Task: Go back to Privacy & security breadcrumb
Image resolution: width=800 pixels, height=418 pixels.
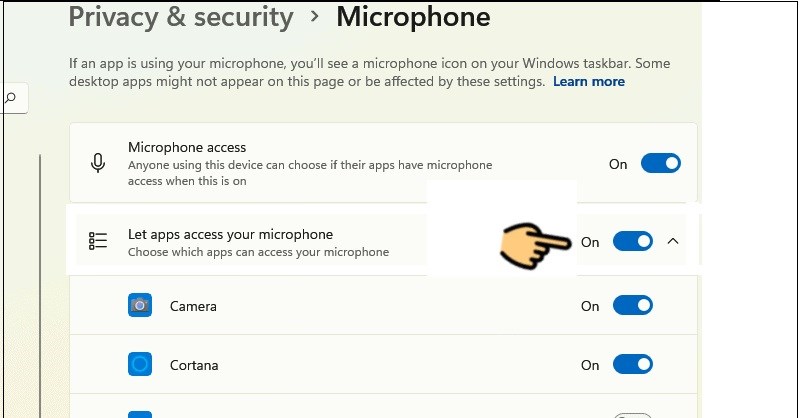Action: pos(181,17)
